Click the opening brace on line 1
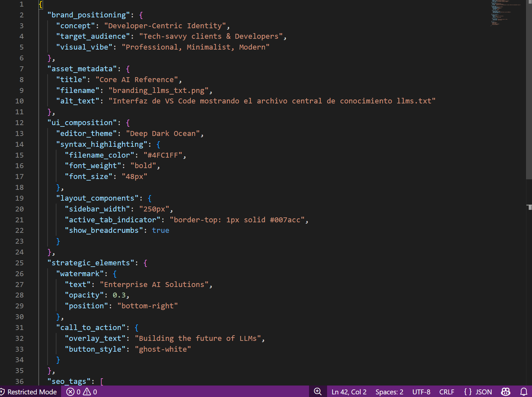The height and width of the screenshot is (397, 532). coord(41,4)
